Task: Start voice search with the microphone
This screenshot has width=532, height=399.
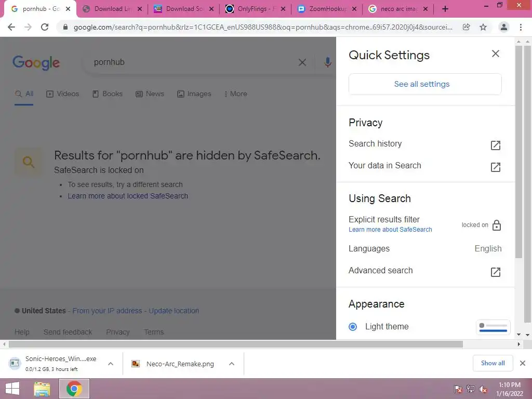Action: [327, 62]
